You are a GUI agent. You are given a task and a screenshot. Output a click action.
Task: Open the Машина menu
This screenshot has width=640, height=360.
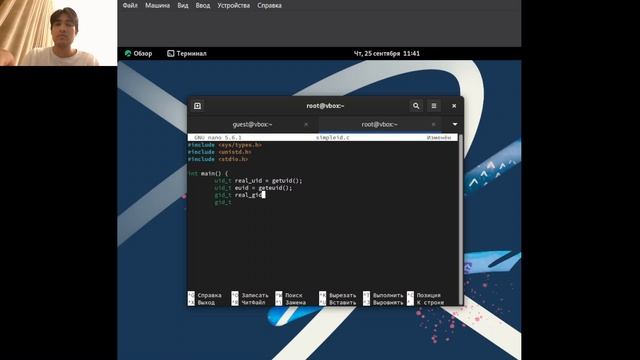point(157,6)
